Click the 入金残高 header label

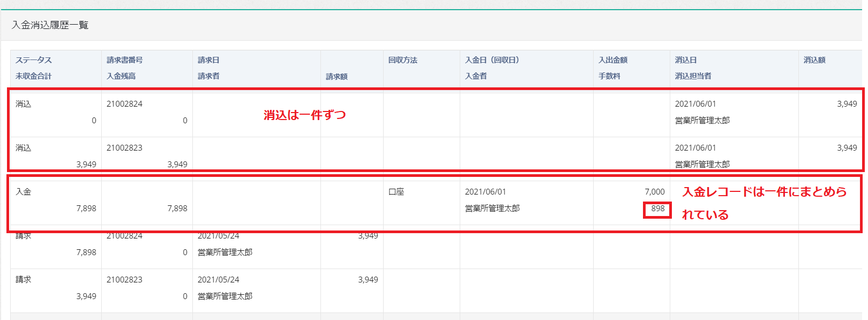click(x=121, y=76)
